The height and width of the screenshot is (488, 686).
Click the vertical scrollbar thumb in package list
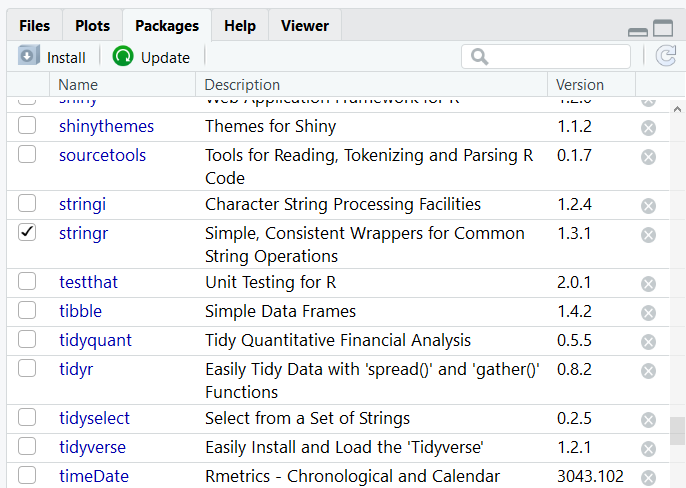[677, 430]
